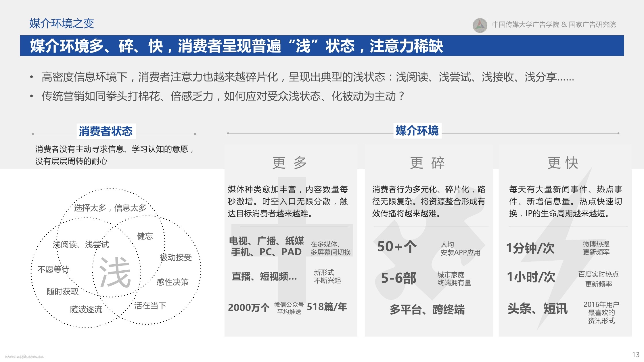This screenshot has width=644, height=362.
Task: Click the caption 微博热搜更新频率
Action: (x=596, y=248)
